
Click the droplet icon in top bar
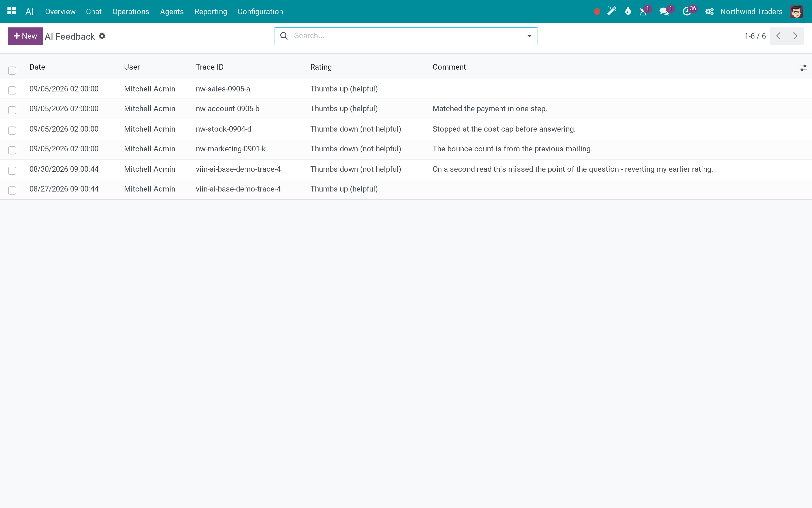click(628, 11)
